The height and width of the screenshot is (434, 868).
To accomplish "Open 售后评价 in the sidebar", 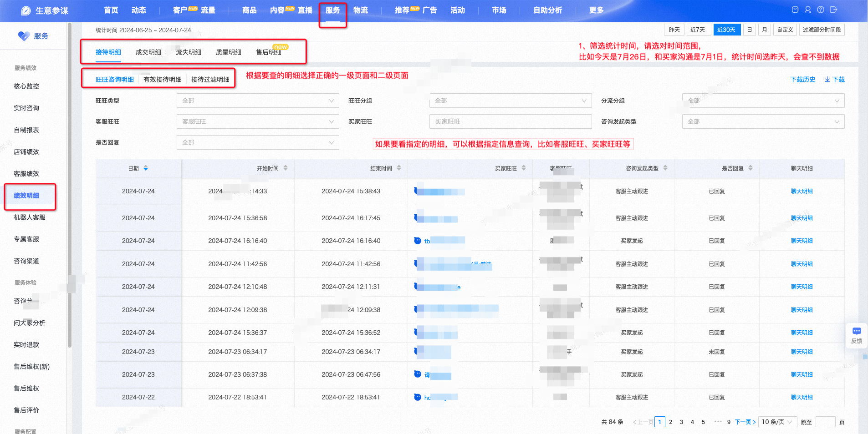I will coord(26,410).
